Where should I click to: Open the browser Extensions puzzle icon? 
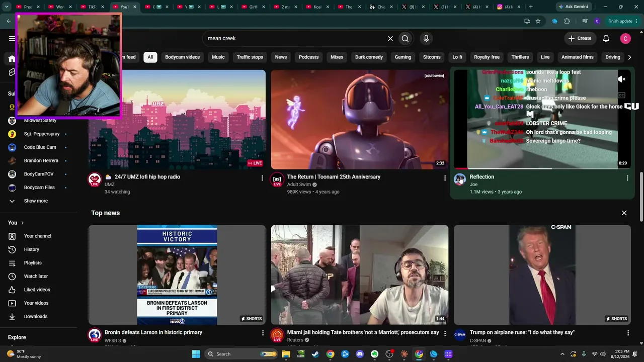tap(567, 21)
